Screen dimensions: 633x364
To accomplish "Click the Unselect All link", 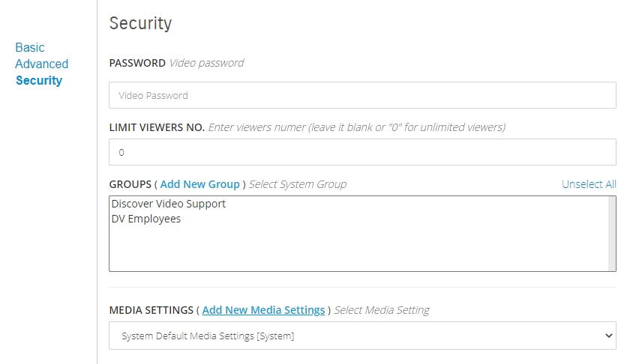I will (x=589, y=184).
